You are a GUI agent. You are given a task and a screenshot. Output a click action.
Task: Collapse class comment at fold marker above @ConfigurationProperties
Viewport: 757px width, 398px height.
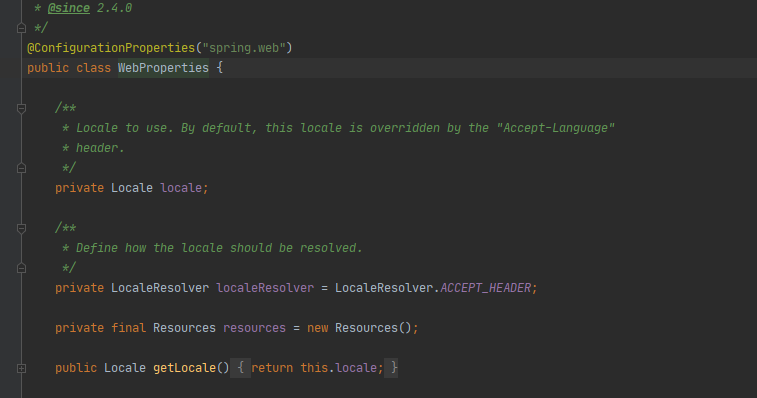click(x=21, y=28)
